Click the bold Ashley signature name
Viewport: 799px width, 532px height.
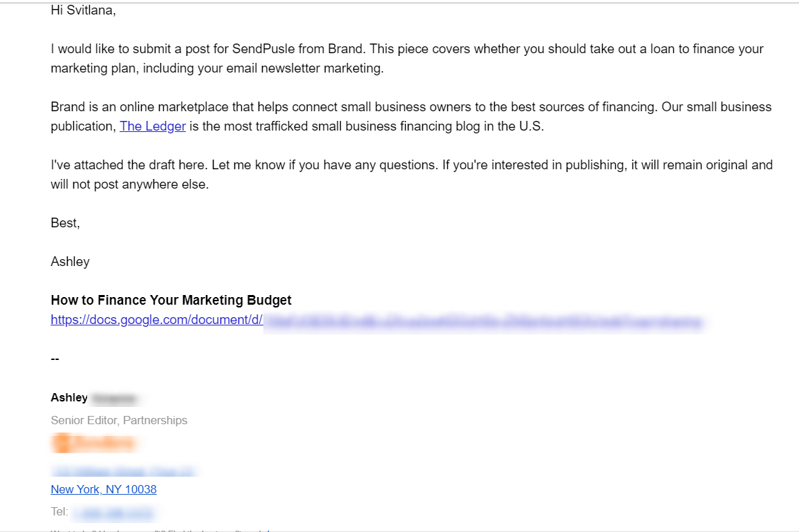pos(69,398)
